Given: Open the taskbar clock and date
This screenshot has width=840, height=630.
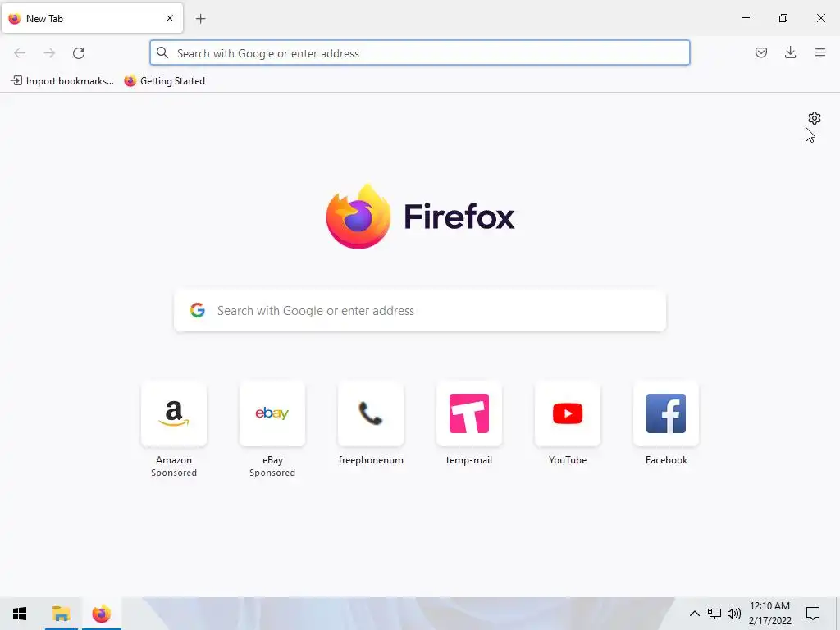Looking at the screenshot, I should coord(769,614).
